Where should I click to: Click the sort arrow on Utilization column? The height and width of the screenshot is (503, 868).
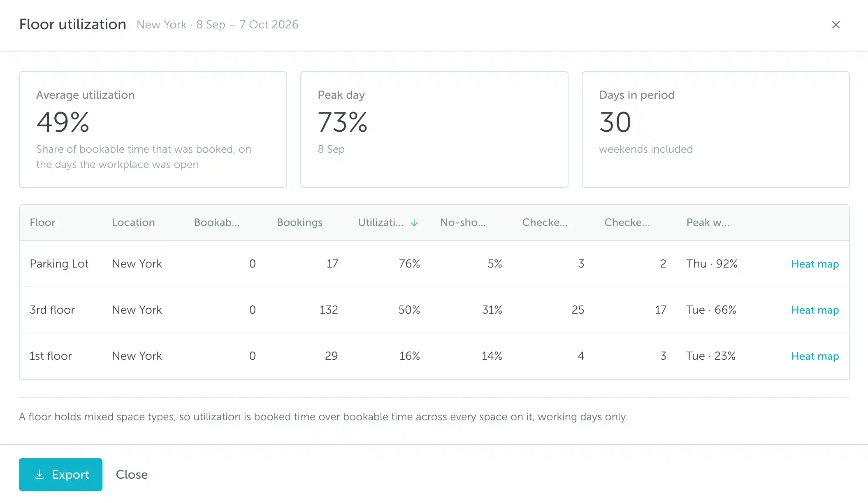pyautogui.click(x=414, y=223)
